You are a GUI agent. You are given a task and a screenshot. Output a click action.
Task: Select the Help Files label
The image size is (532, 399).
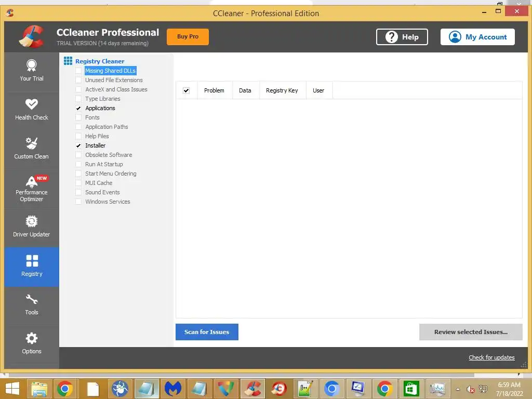(x=97, y=136)
